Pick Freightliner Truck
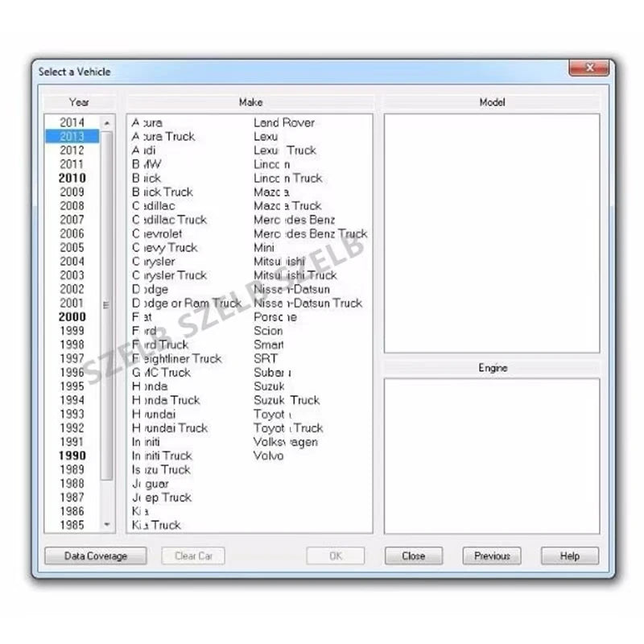The height and width of the screenshot is (644, 644). [176, 358]
